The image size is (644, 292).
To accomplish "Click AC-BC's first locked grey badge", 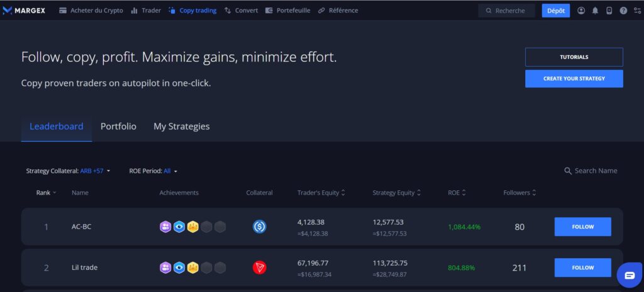I will 206,227.
